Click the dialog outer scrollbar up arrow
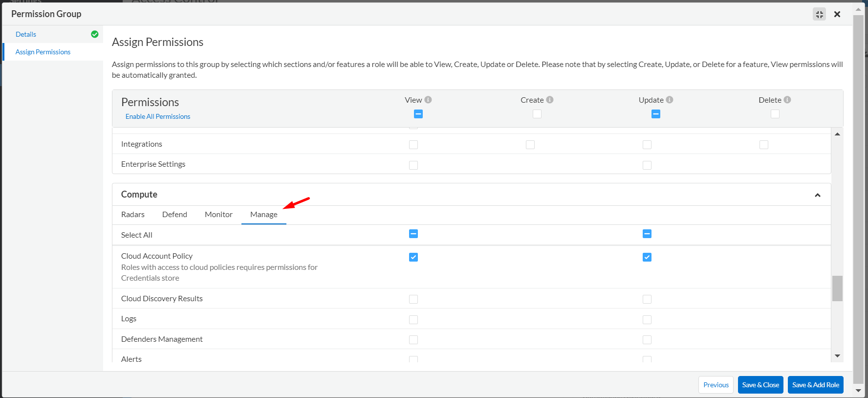The height and width of the screenshot is (398, 868). [858, 9]
